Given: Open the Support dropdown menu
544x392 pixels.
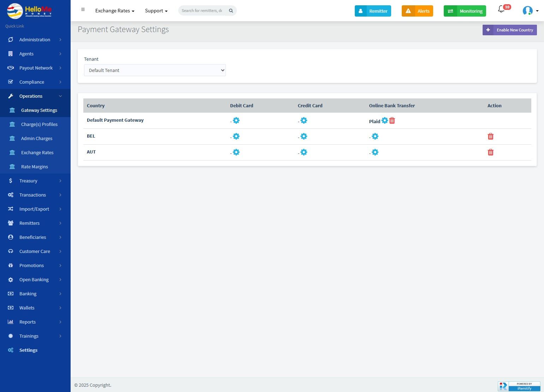Looking at the screenshot, I should 156,11.
